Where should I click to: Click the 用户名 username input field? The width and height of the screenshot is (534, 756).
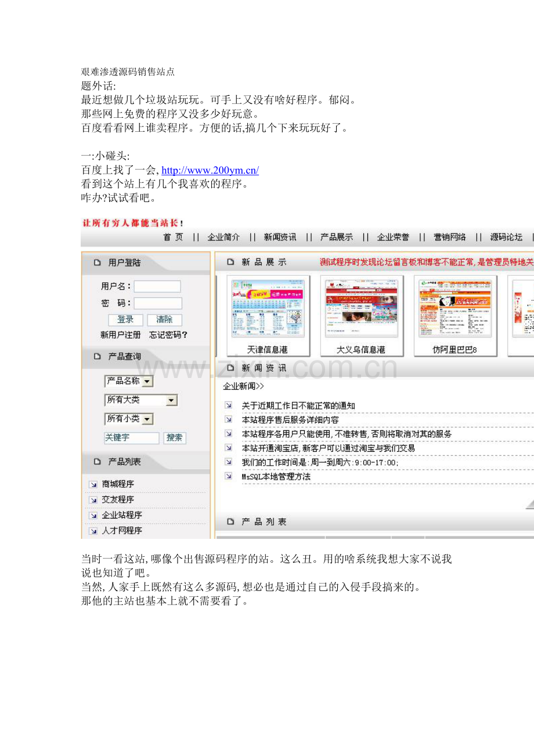(x=157, y=286)
